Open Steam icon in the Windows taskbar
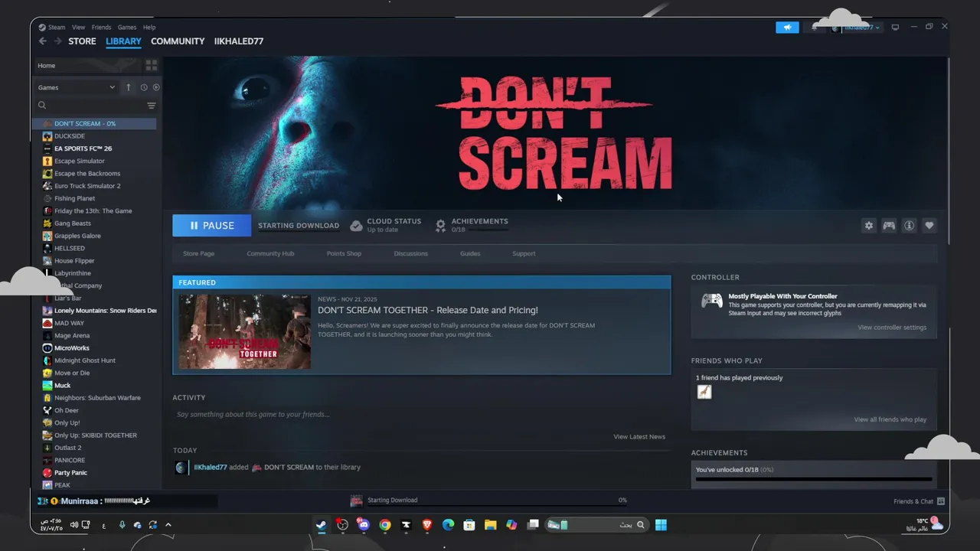This screenshot has height=551, width=980. coord(322,525)
